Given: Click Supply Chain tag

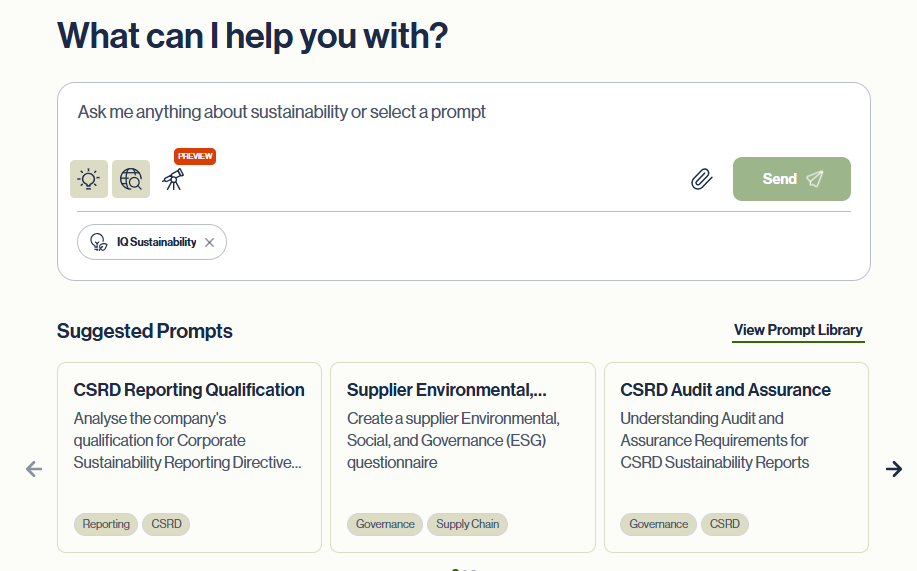Looking at the screenshot, I should point(468,524).
